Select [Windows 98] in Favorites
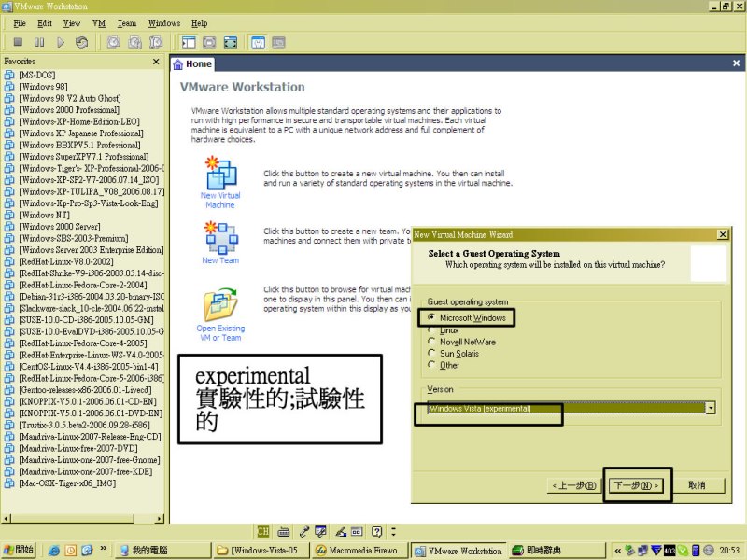747x560 pixels. coord(43,87)
